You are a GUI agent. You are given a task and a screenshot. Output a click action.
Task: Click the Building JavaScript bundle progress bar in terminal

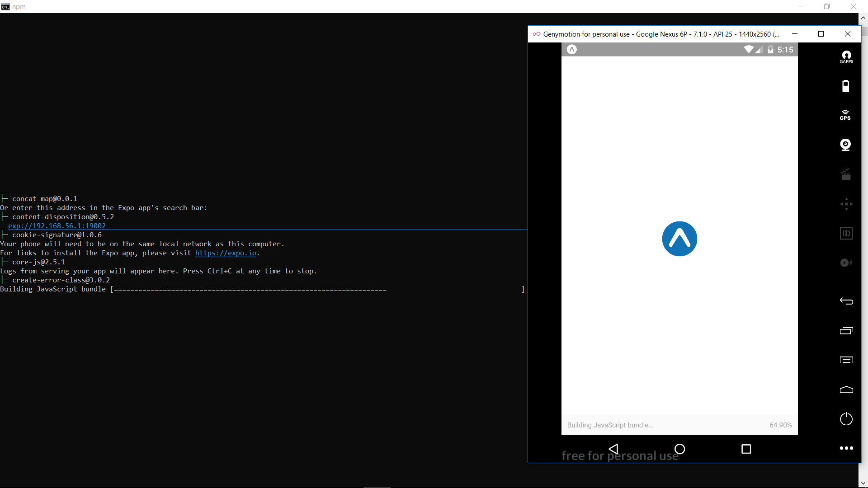coord(319,289)
